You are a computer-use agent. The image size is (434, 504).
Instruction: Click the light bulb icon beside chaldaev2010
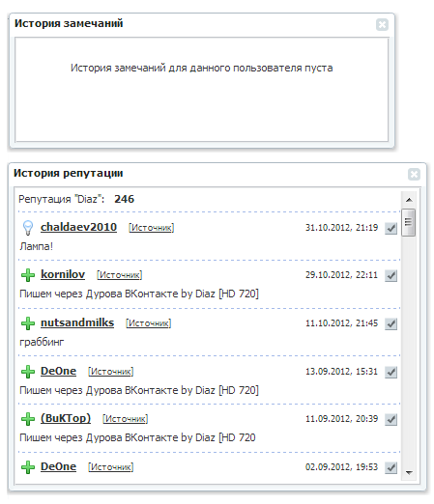pyautogui.click(x=28, y=228)
